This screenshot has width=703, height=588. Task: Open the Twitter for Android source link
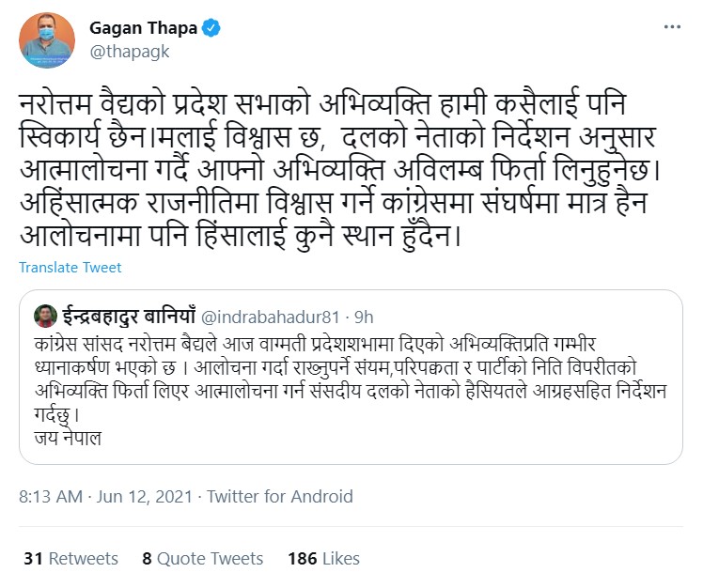[279, 496]
